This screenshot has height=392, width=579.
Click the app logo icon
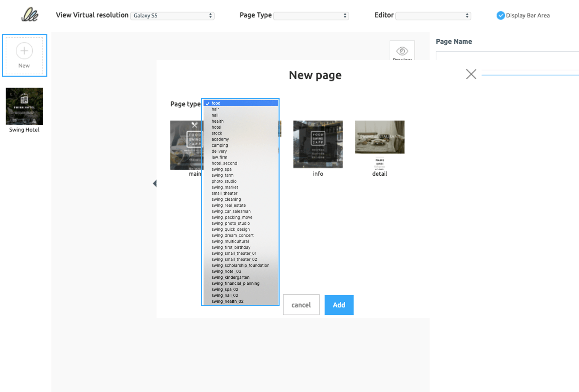click(x=30, y=15)
